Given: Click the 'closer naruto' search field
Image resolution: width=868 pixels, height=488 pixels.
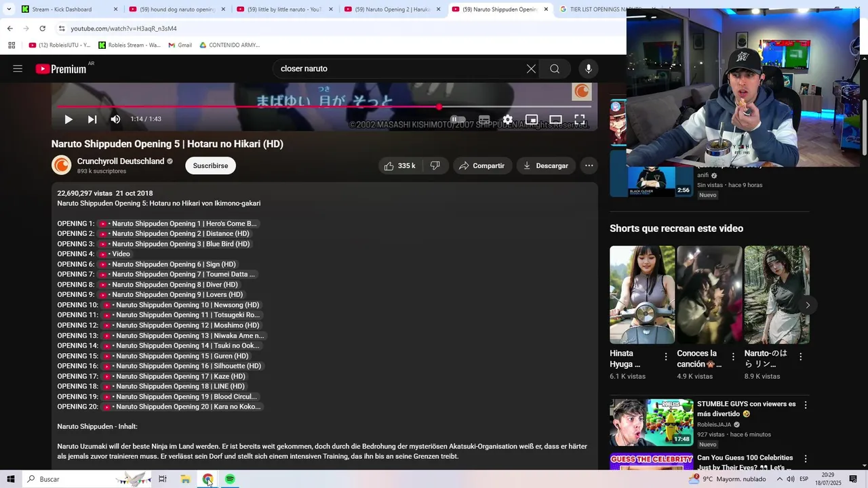Looking at the screenshot, I should coord(400,68).
